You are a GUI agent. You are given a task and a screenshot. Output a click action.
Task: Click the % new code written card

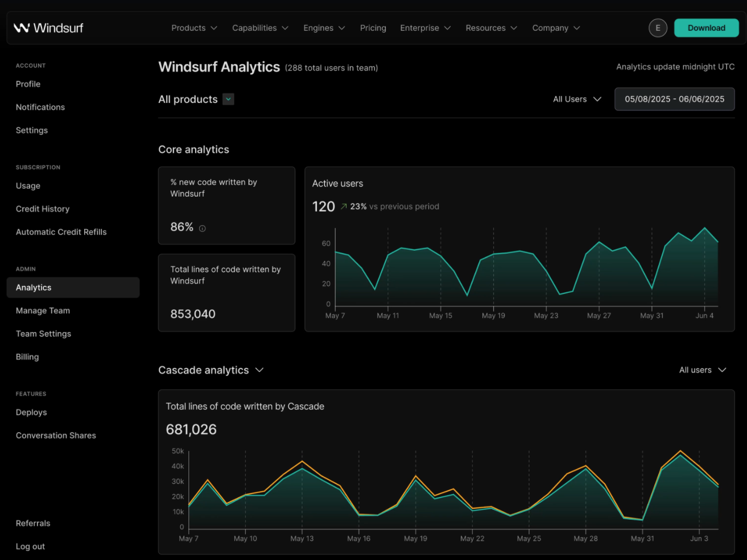tap(226, 206)
